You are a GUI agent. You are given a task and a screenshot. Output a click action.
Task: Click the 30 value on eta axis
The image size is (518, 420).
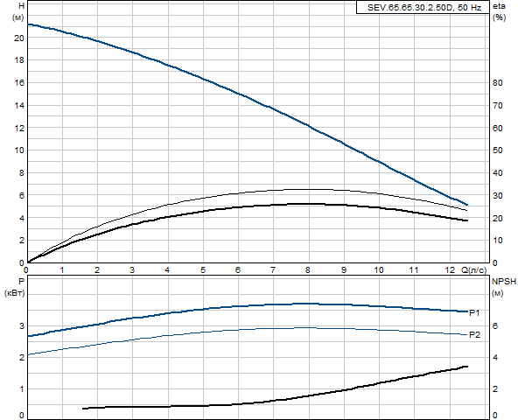[498, 196]
